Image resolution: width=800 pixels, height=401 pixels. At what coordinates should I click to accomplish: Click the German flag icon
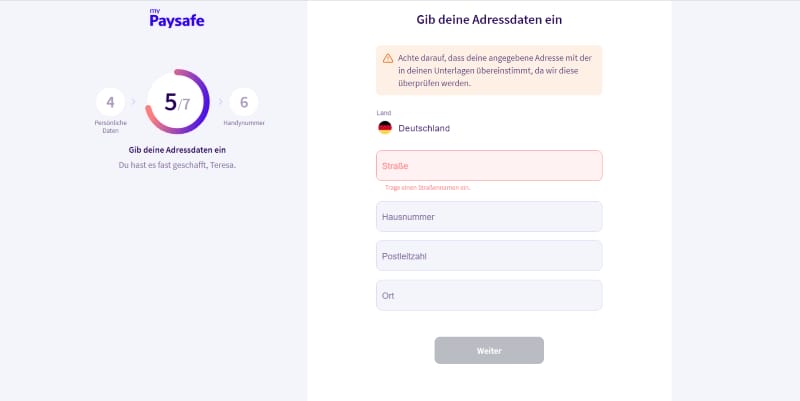384,128
